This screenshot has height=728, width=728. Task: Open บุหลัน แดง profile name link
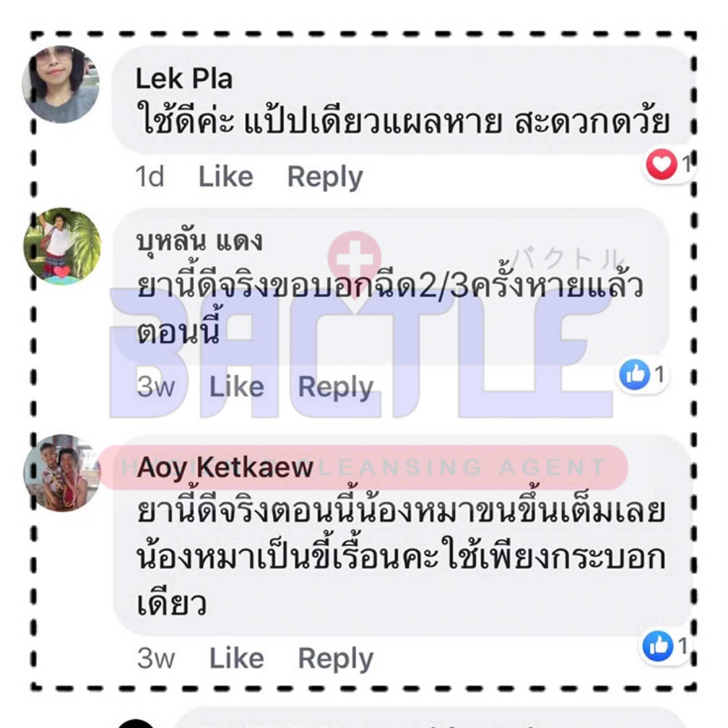pos(199,241)
